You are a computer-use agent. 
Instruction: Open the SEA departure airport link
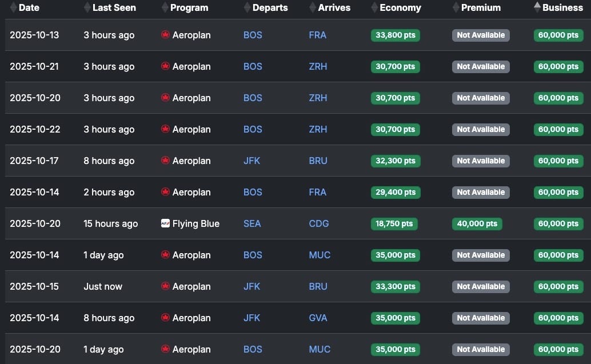[x=252, y=223]
